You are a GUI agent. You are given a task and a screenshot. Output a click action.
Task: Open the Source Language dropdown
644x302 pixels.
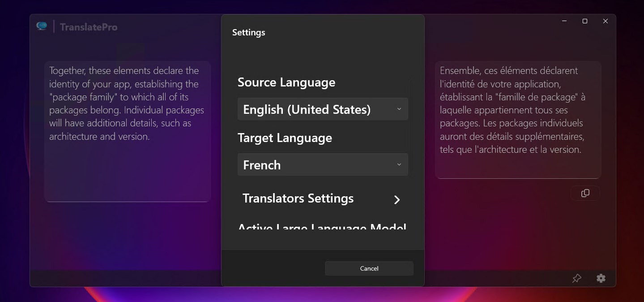tap(322, 109)
